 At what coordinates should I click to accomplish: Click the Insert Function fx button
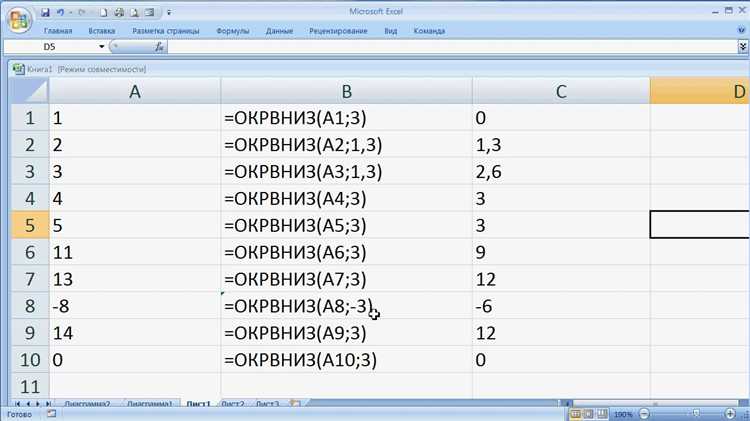(x=159, y=46)
